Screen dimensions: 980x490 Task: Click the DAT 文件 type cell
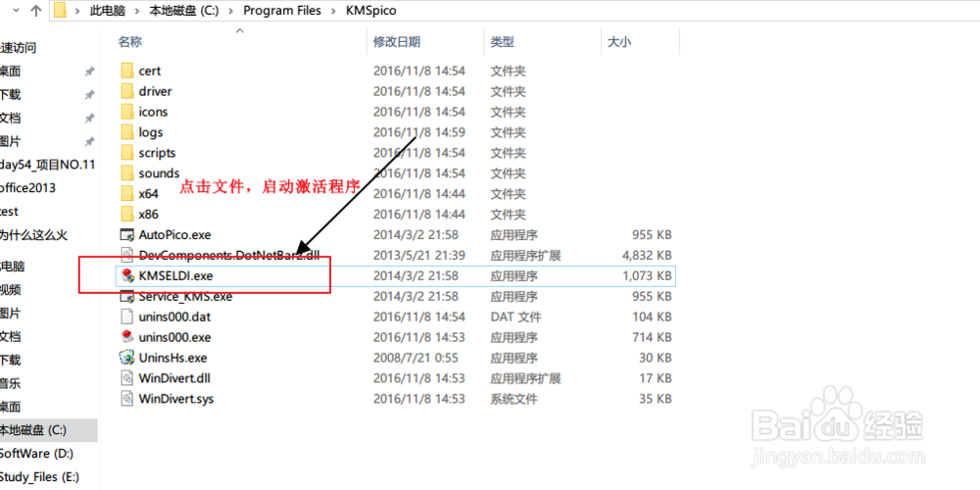pos(516,317)
